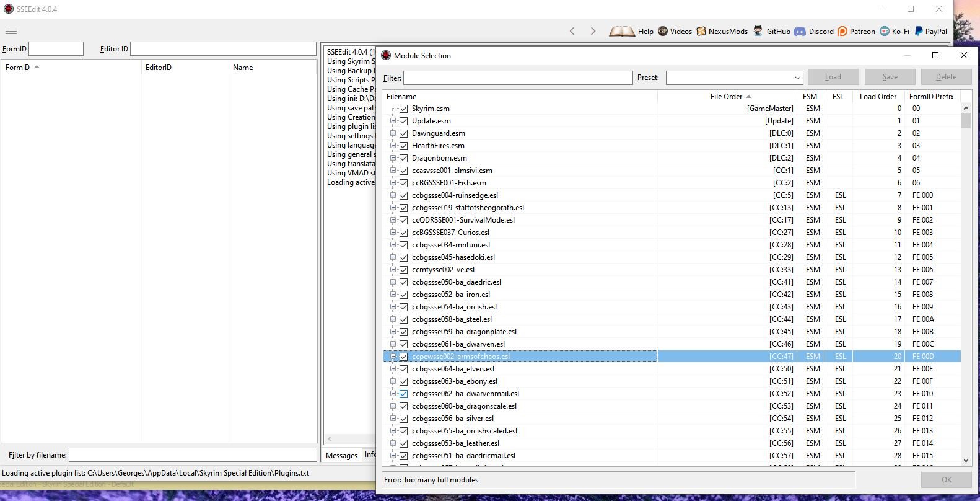Open the Help link in toolbar
This screenshot has height=501, width=980.
tap(645, 32)
